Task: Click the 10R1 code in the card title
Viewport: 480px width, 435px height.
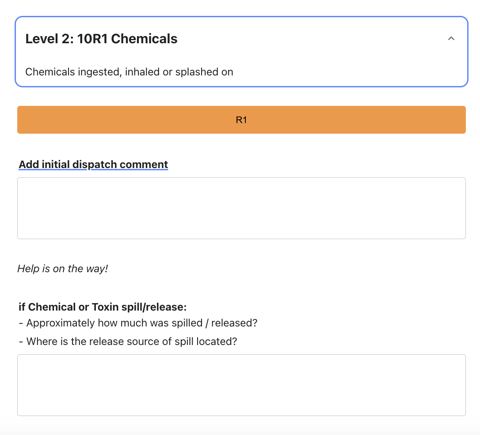Action: click(92, 39)
